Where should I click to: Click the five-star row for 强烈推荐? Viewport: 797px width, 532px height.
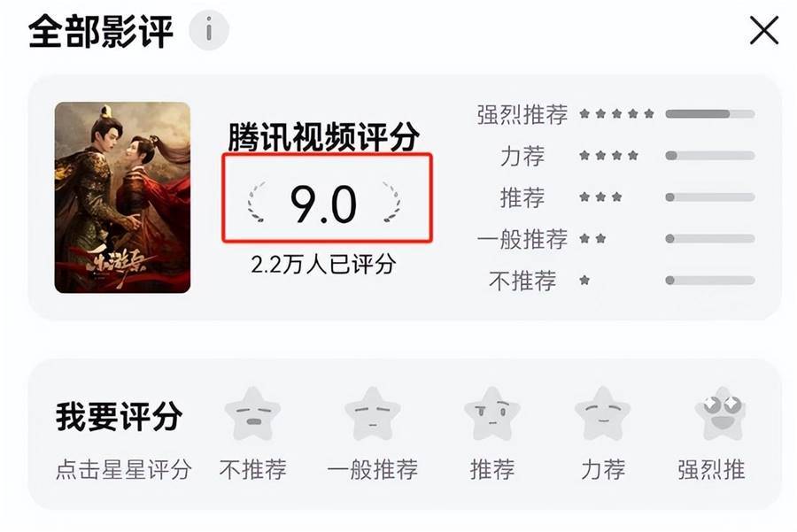click(616, 114)
